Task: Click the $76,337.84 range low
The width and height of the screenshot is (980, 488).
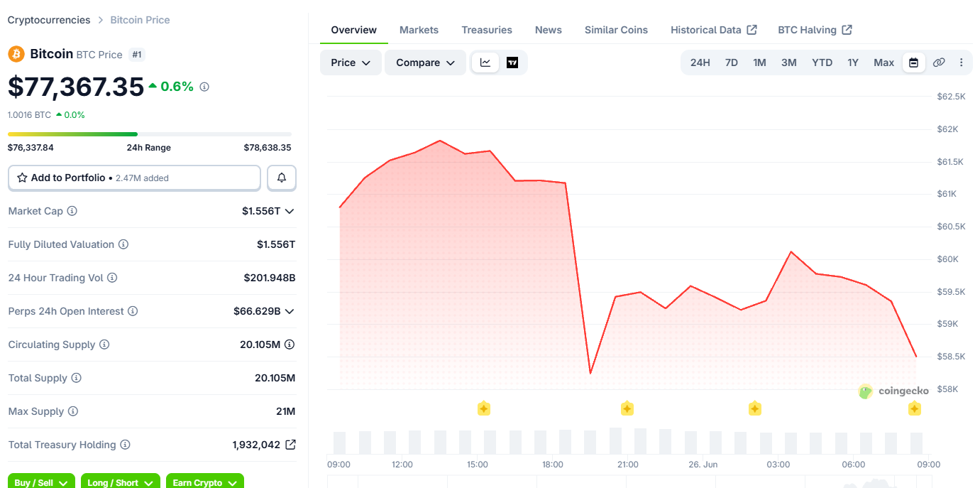Action: (x=31, y=148)
